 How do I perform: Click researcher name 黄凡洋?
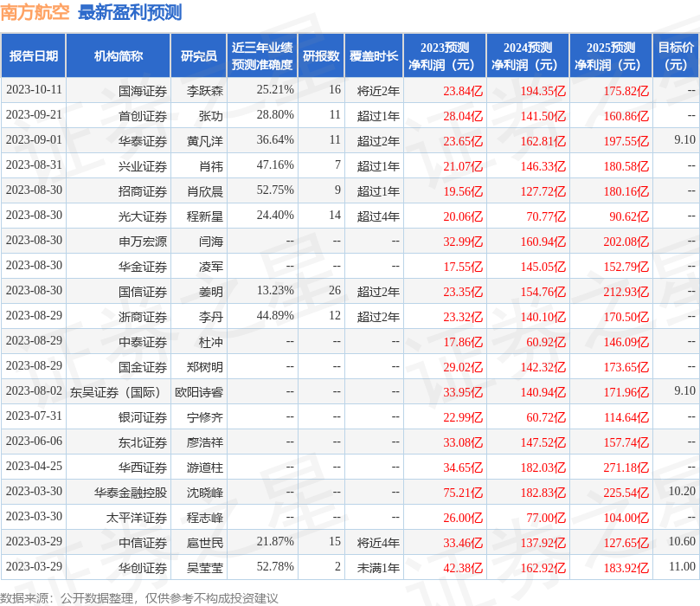click(205, 141)
